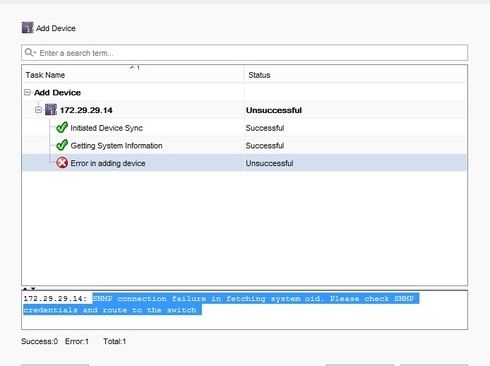Click the Add Device root row label
The width and height of the screenshot is (490, 366).
point(57,92)
